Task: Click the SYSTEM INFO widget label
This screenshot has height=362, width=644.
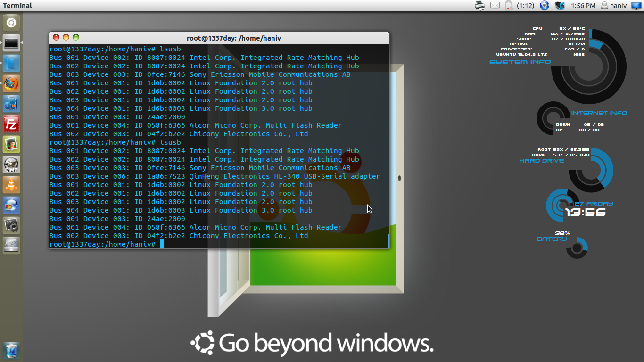Action: coord(520,62)
